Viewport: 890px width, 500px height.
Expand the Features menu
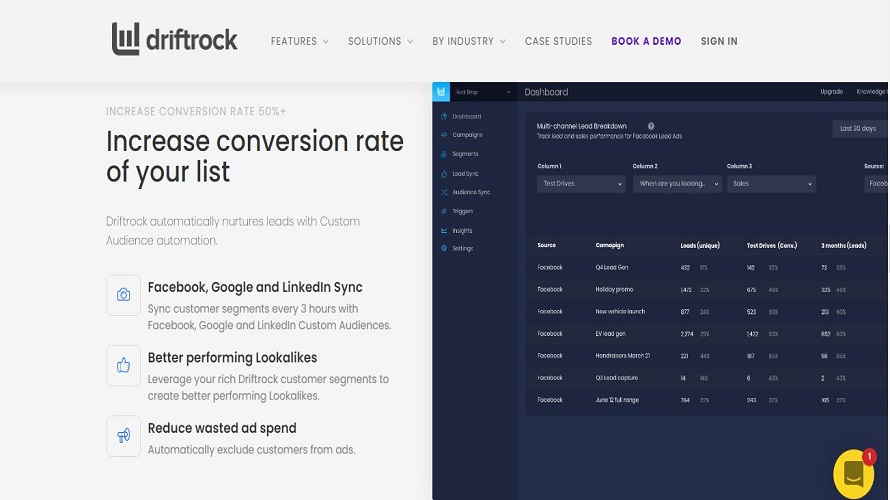[300, 41]
